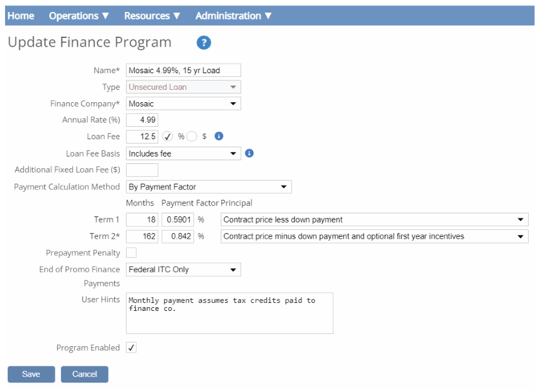
Task: Open the Term 1 Principal dropdown
Action: pos(374,220)
